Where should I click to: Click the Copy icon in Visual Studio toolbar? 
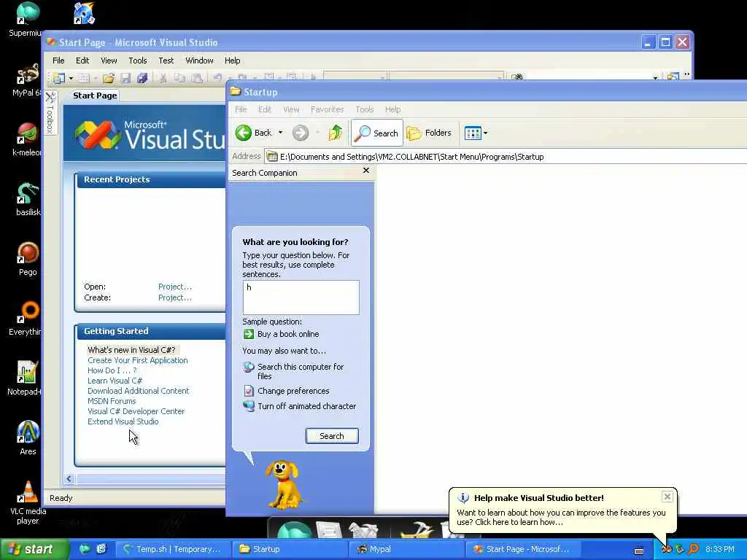179,77
